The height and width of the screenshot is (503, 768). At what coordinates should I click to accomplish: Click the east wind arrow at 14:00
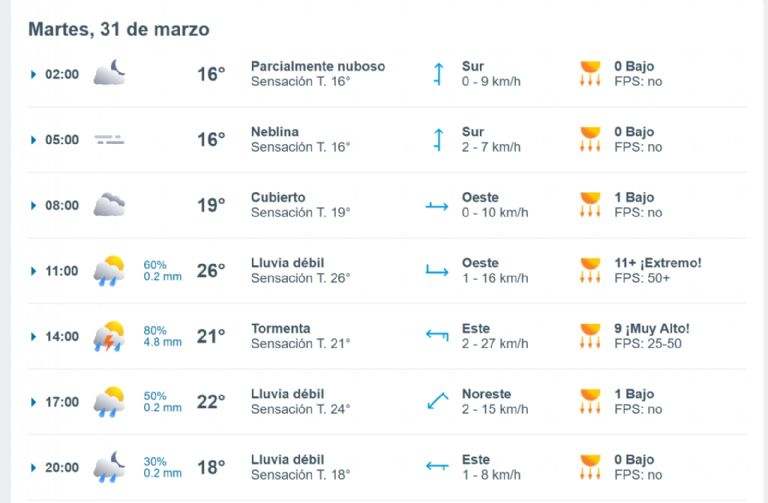coord(437,336)
